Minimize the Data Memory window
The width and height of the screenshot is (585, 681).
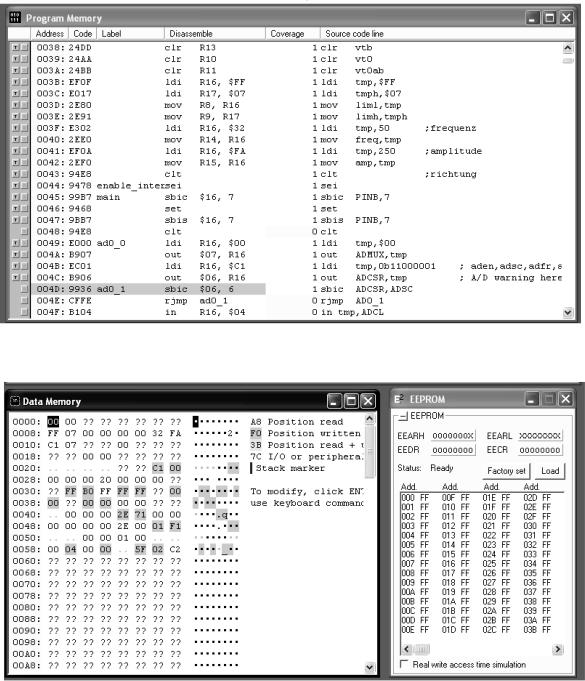tap(334, 401)
